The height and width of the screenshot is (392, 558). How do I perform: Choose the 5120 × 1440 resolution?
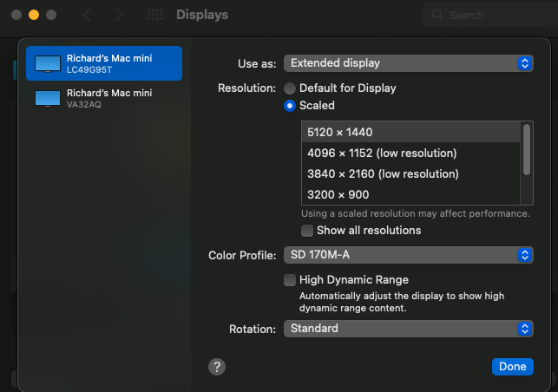click(411, 133)
